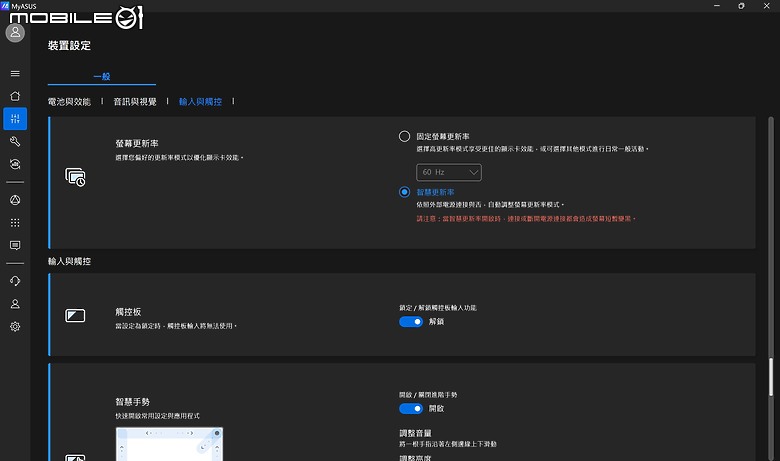This screenshot has height=461, width=780.
Task: Open the apps grid icon
Action: point(15,223)
